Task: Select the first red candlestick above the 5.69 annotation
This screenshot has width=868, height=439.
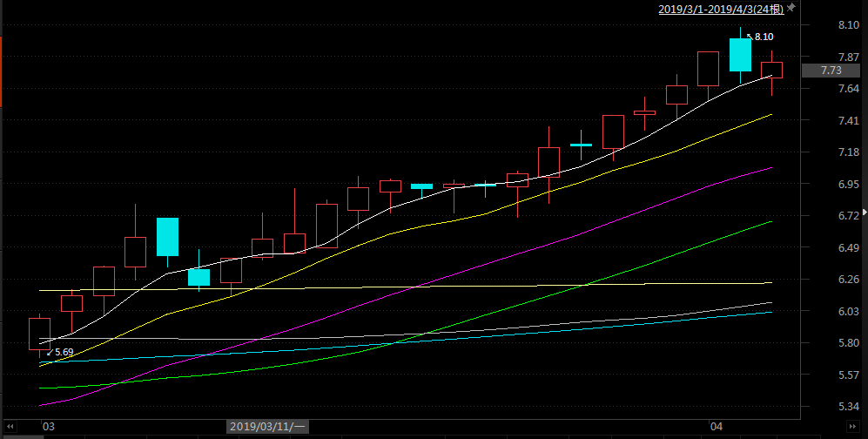Action: pos(39,334)
